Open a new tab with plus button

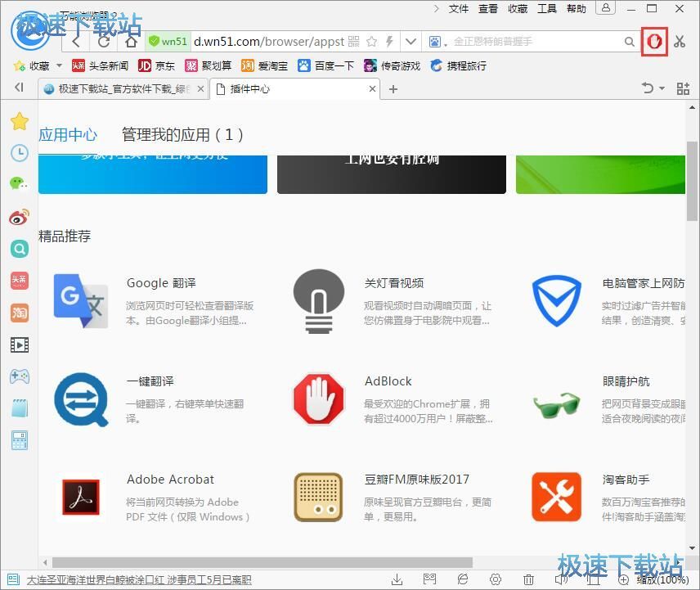(393, 89)
